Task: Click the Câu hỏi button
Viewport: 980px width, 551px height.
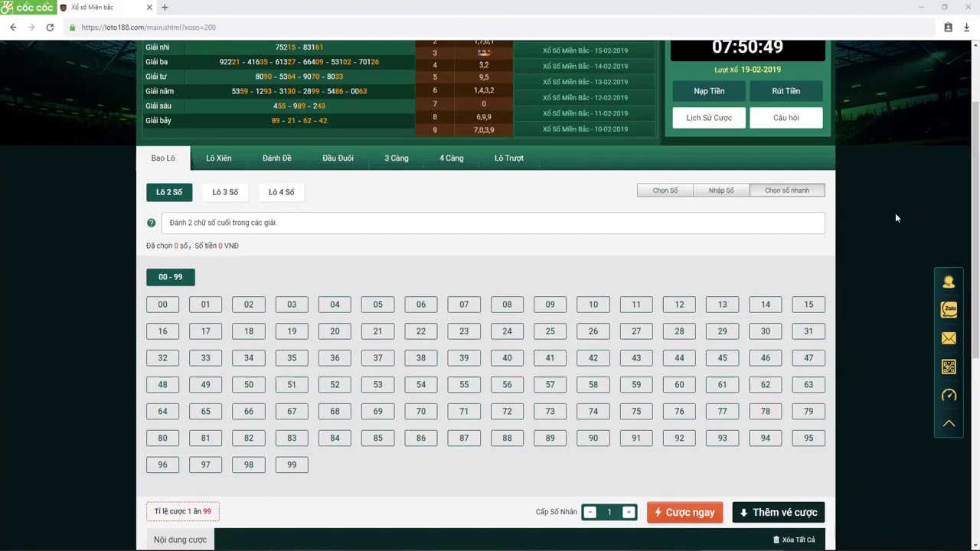Action: coord(786,118)
